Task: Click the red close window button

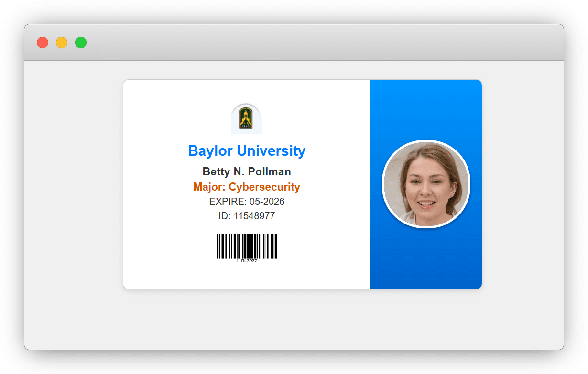Action: click(x=43, y=43)
